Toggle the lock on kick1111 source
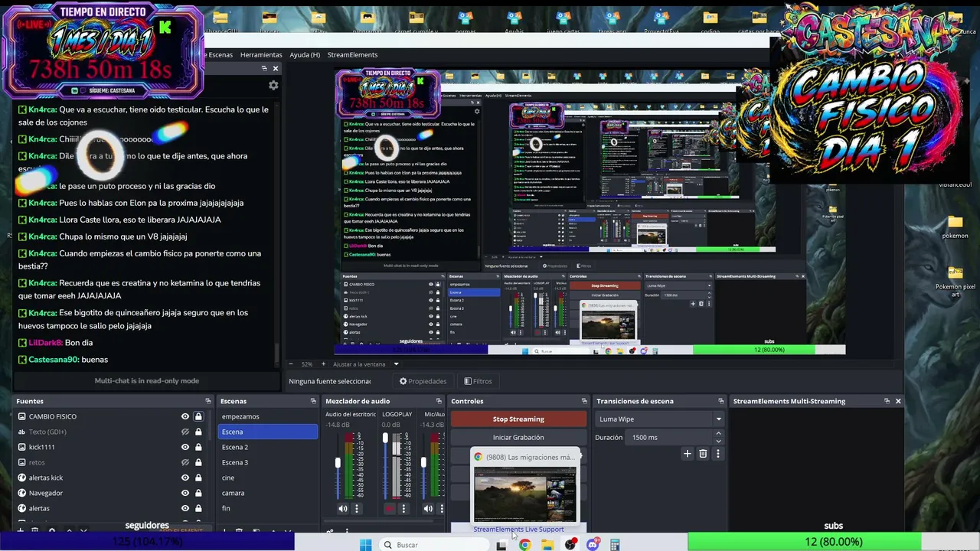Screen dimensions: 980x551 198,447
